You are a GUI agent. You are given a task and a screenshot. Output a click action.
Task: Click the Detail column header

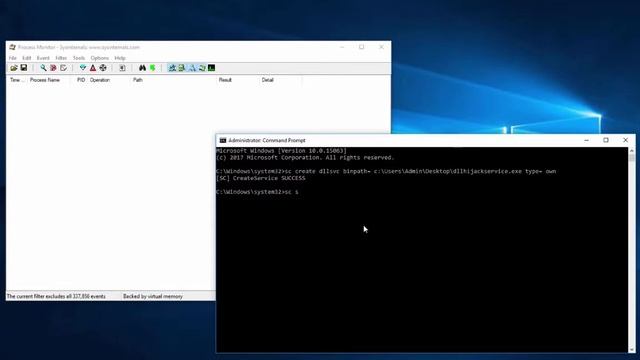(281, 80)
